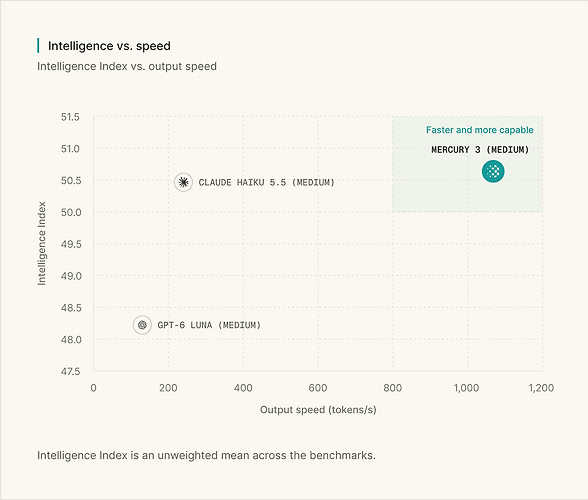Click the 'Output speed (tokens/s)' axis title
The height and width of the screenshot is (500, 588).
point(318,410)
